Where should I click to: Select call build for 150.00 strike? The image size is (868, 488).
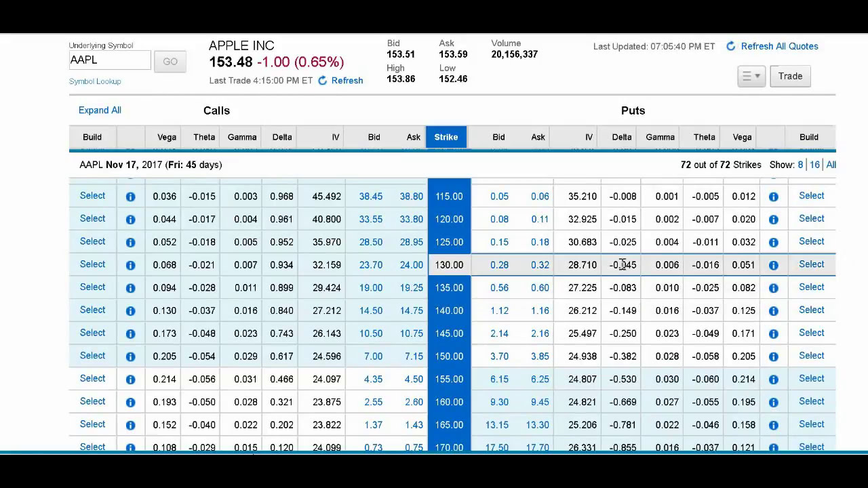click(93, 356)
